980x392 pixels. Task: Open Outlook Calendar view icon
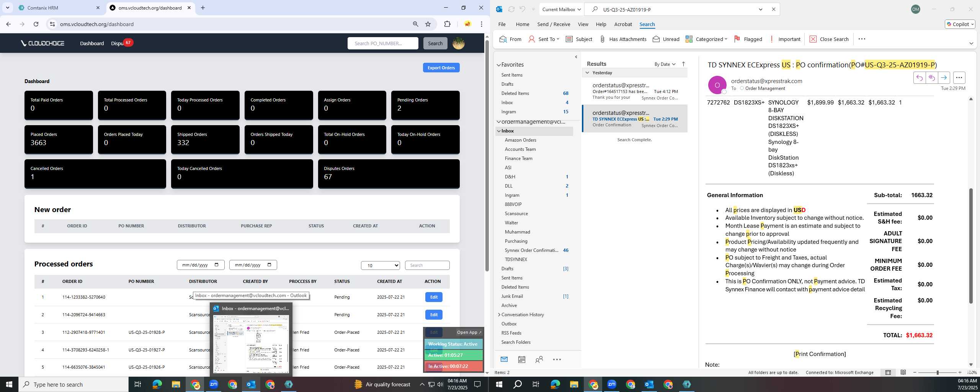(x=521, y=359)
